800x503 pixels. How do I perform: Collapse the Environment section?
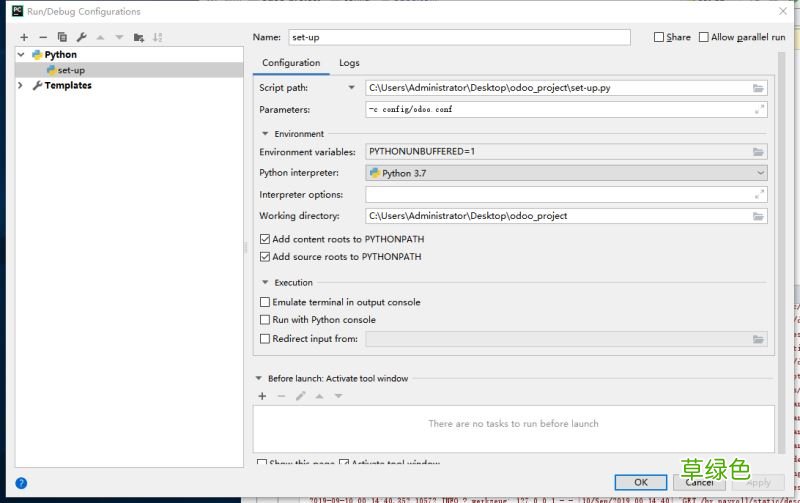(265, 134)
